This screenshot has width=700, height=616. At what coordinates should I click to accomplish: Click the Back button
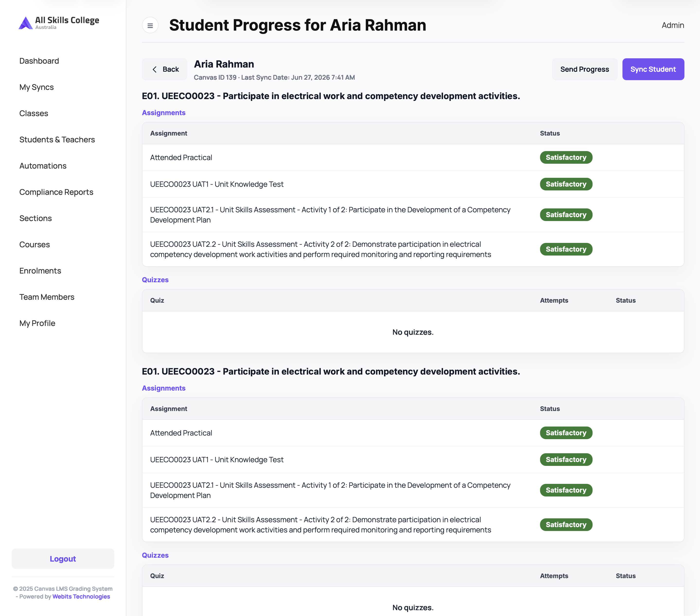(165, 69)
